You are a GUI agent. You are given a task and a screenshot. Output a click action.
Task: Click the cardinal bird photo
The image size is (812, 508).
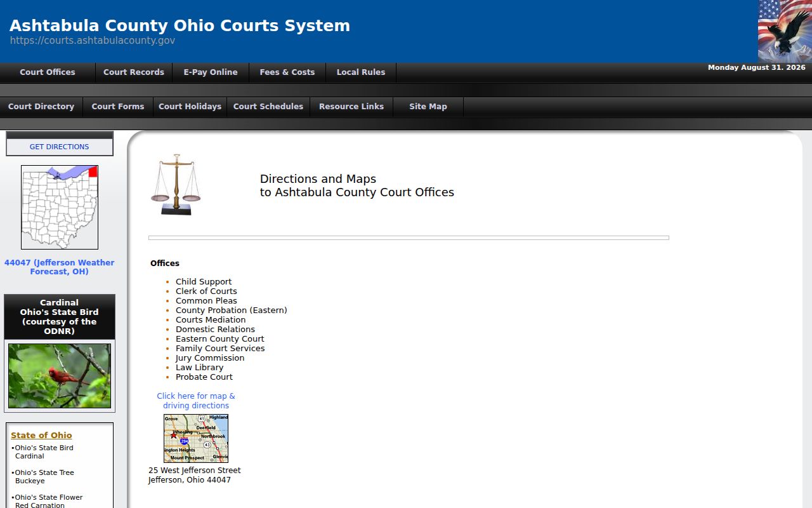click(x=60, y=376)
